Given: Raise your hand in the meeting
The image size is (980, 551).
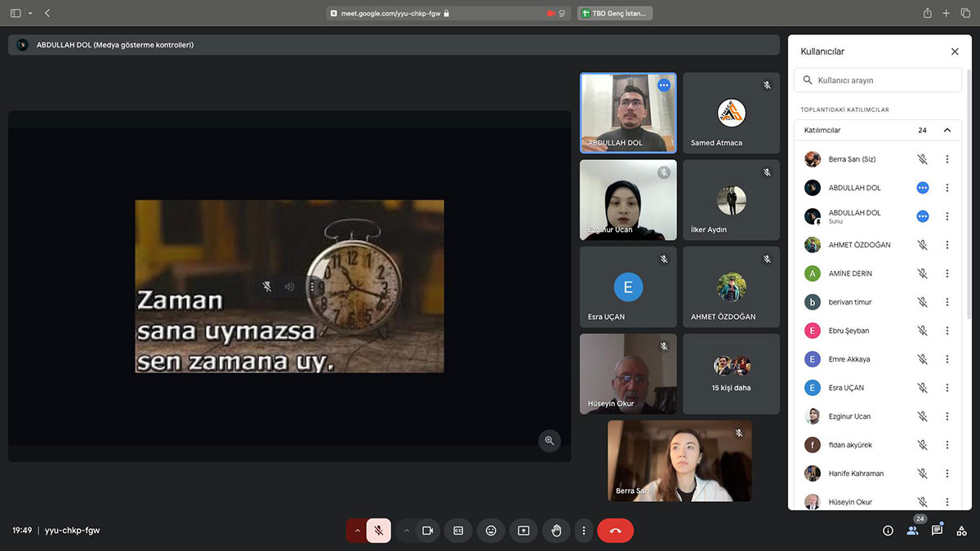Looking at the screenshot, I should point(556,531).
